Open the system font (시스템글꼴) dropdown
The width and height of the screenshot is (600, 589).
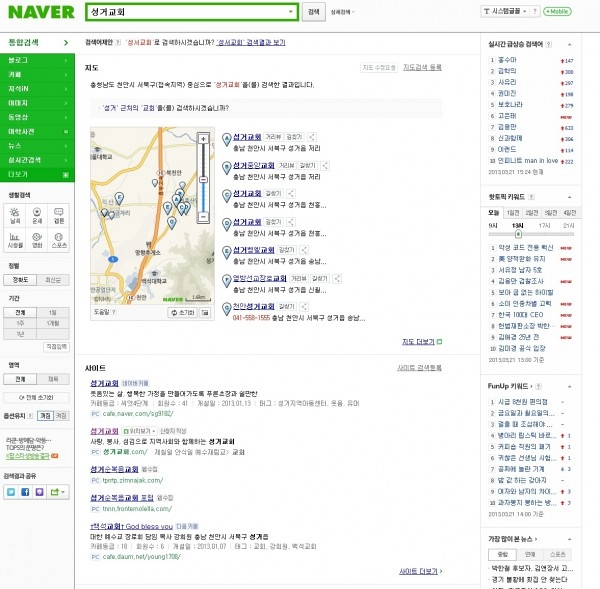point(505,11)
